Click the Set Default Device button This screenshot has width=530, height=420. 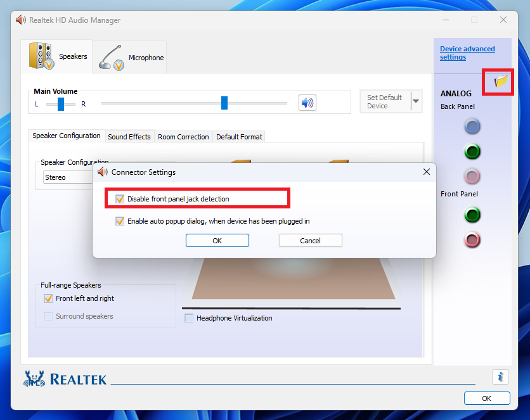tap(385, 101)
